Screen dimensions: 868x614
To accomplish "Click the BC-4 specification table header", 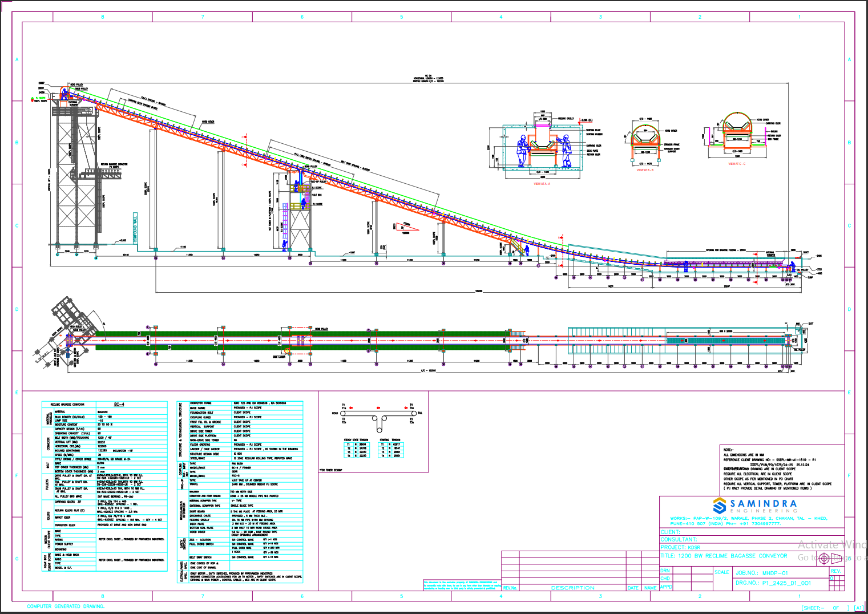I will click(119, 404).
